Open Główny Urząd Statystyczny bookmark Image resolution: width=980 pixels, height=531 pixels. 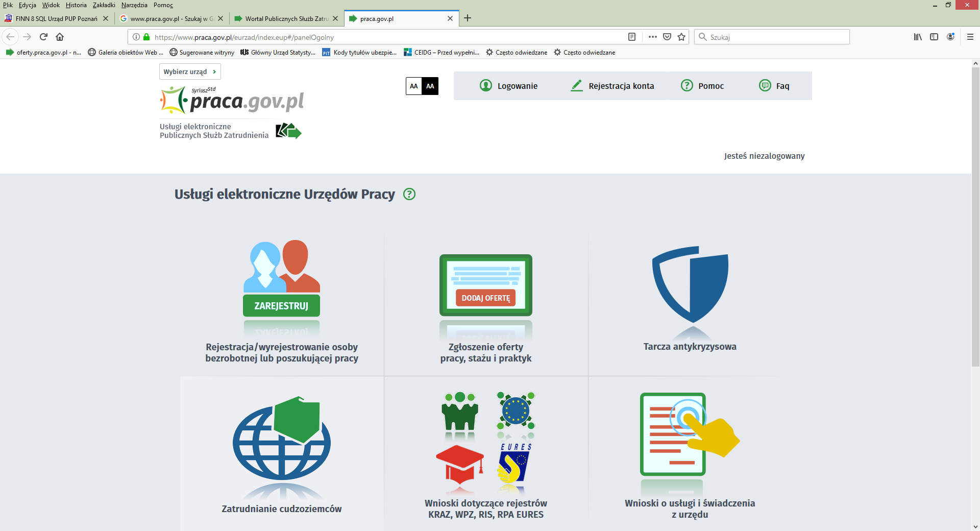point(278,52)
